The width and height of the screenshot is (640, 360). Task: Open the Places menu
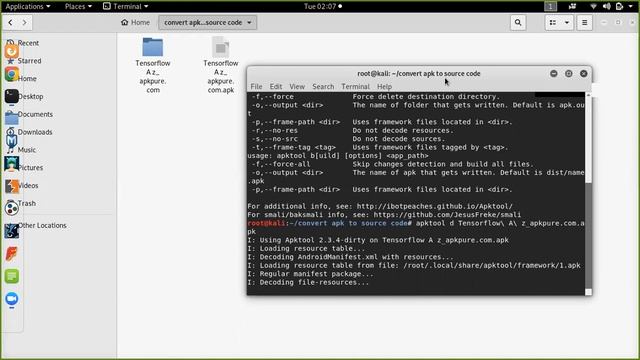tap(78, 6)
